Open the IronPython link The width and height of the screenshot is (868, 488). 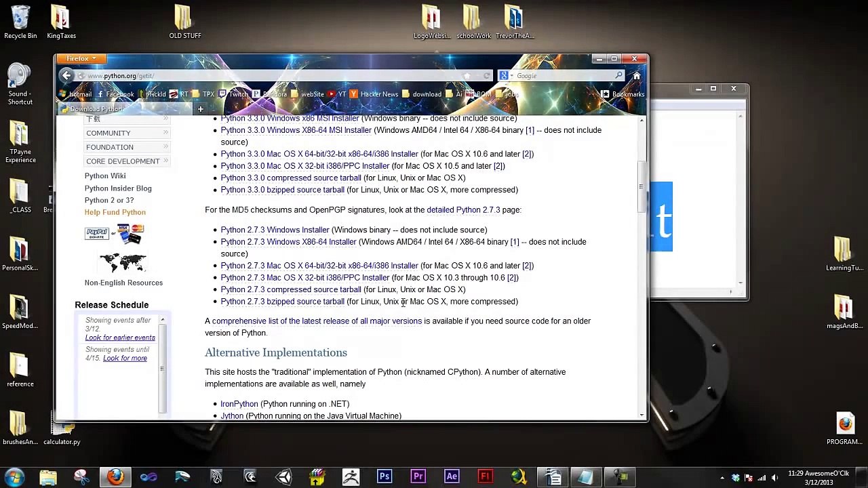tap(239, 404)
